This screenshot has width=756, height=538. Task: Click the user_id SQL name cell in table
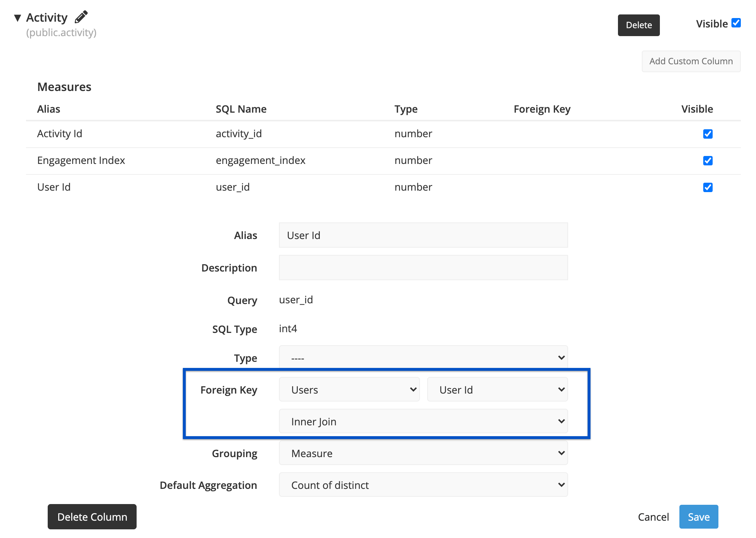pyautogui.click(x=233, y=187)
